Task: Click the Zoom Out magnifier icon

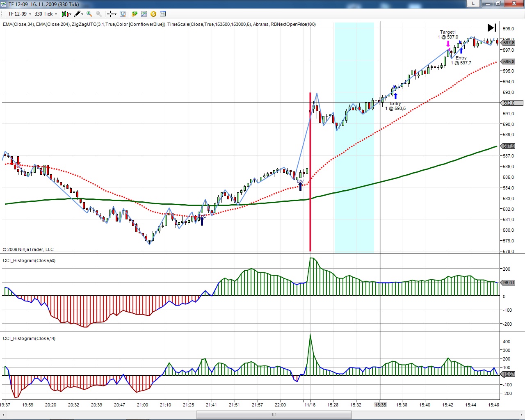Action: tap(99, 14)
